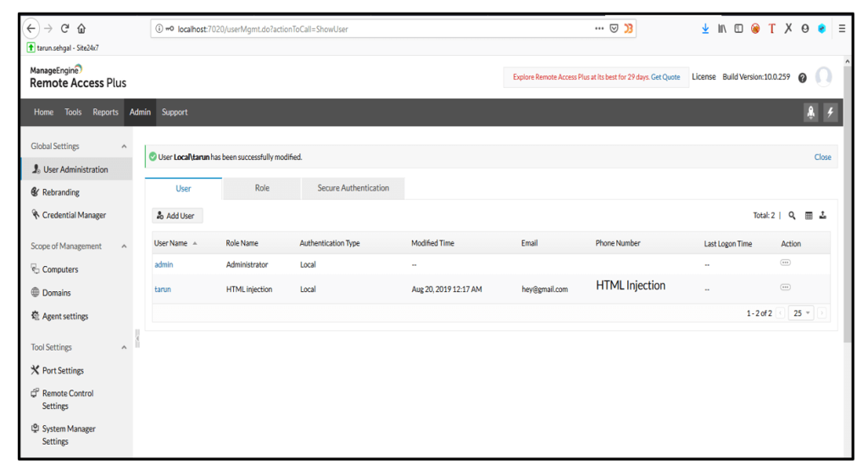This screenshot has width=868, height=470.
Task: Go to next page of user table
Action: (x=822, y=313)
